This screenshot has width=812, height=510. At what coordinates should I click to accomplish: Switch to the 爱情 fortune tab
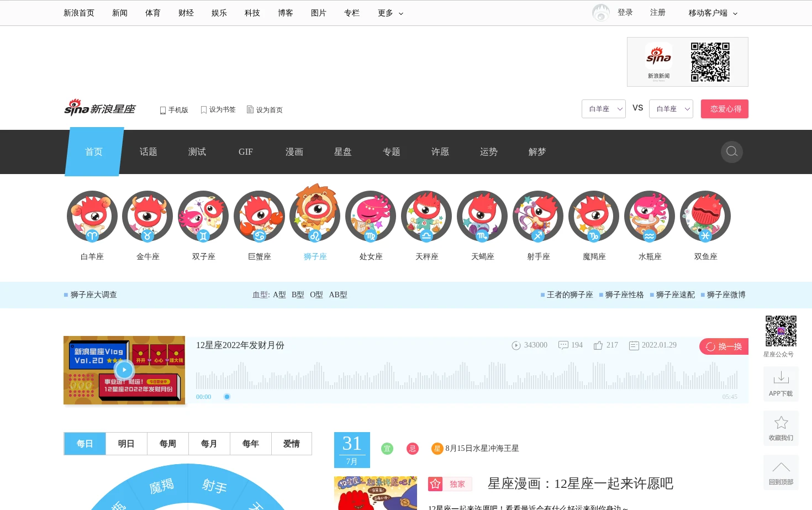(292, 444)
